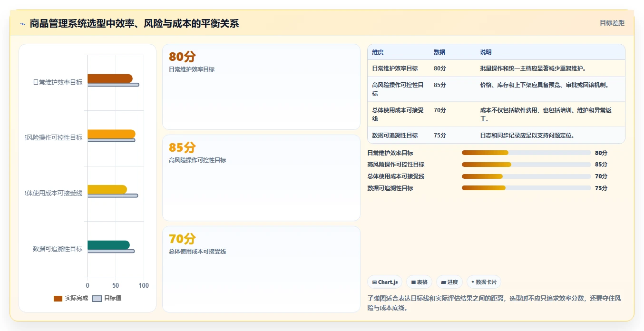The height and width of the screenshot is (331, 644).
Task: Click the chart x-axis value 50
Action: click(116, 285)
